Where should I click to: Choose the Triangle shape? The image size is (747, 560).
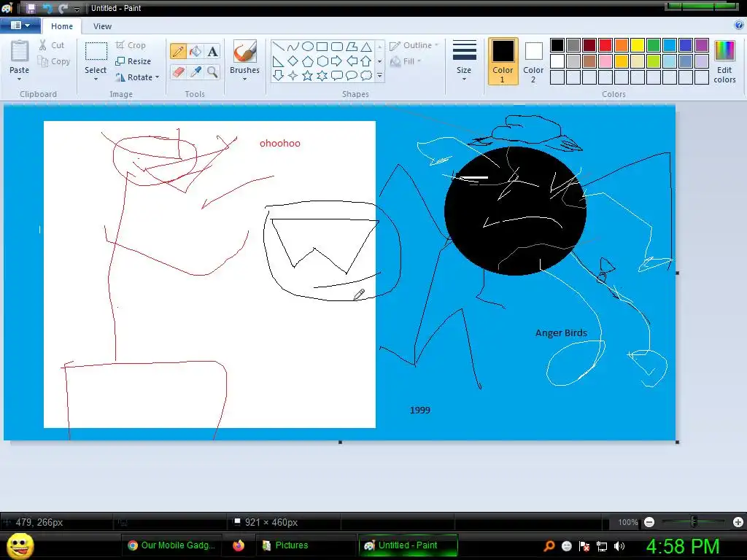click(x=366, y=46)
